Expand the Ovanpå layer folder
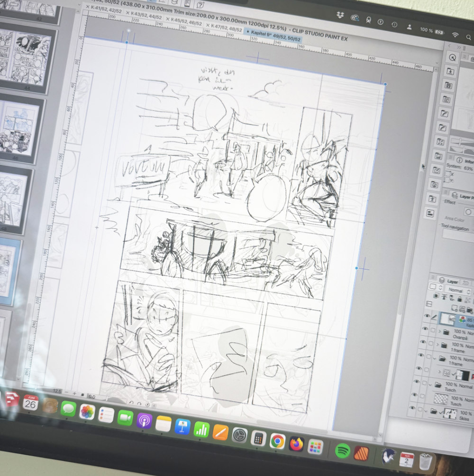The image size is (474, 476). [x=439, y=331]
